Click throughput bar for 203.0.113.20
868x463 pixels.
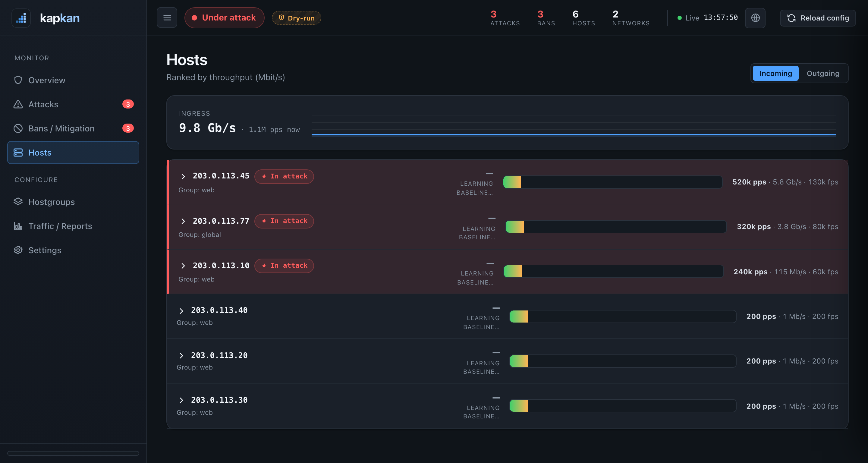(623, 361)
